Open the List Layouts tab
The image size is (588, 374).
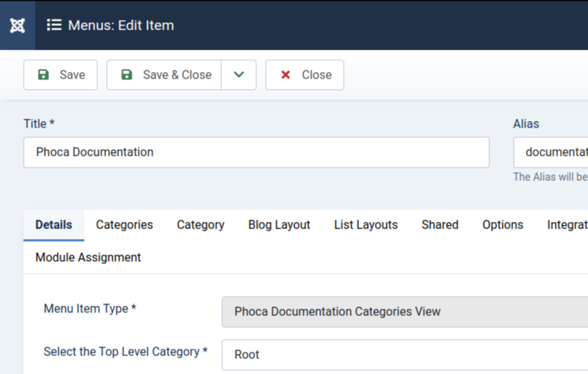(365, 225)
